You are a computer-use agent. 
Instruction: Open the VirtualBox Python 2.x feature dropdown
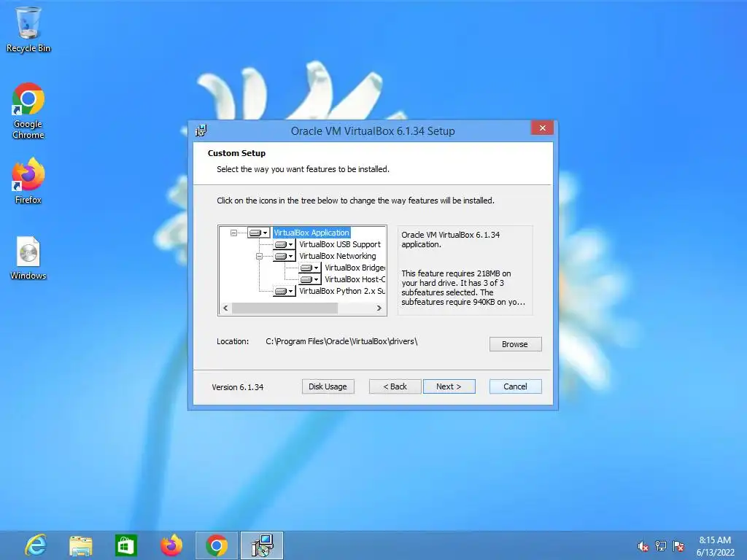tap(284, 291)
